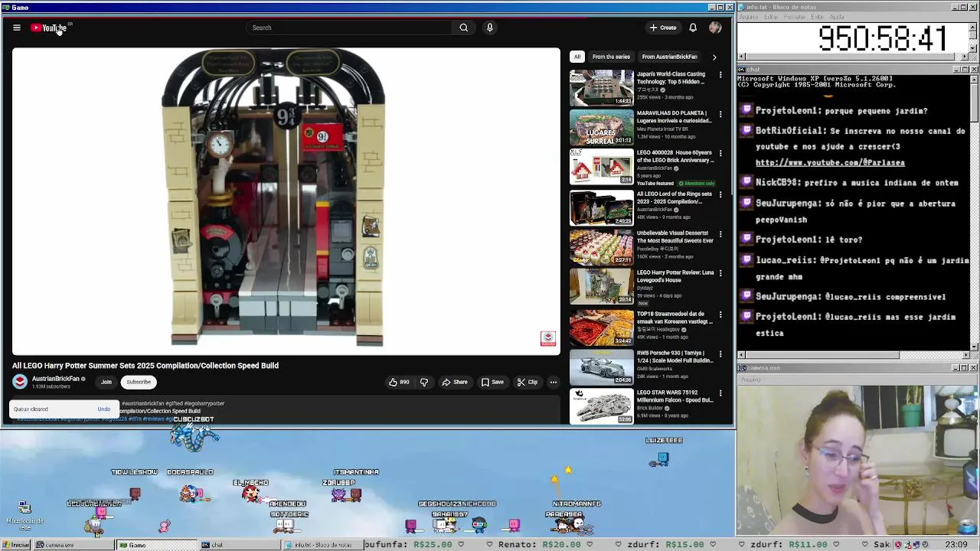Select the All filter chip
The width and height of the screenshot is (980, 551).
577,57
